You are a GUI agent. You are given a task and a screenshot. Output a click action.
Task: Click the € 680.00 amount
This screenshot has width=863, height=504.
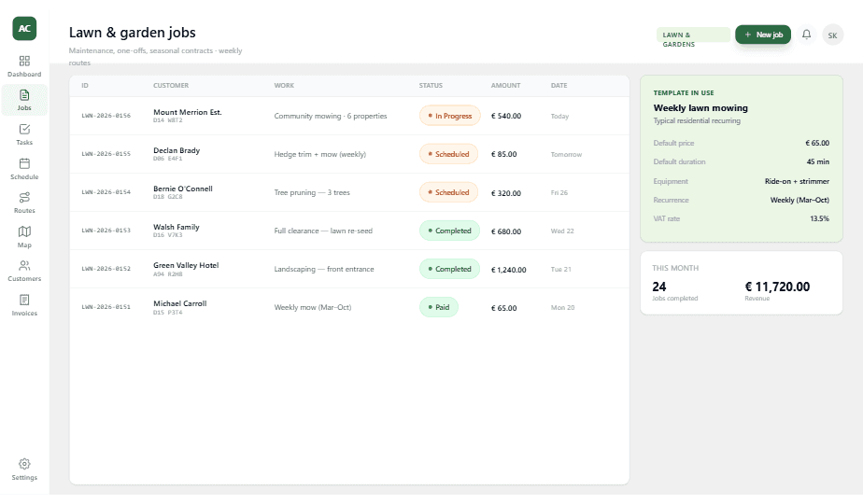coord(506,231)
